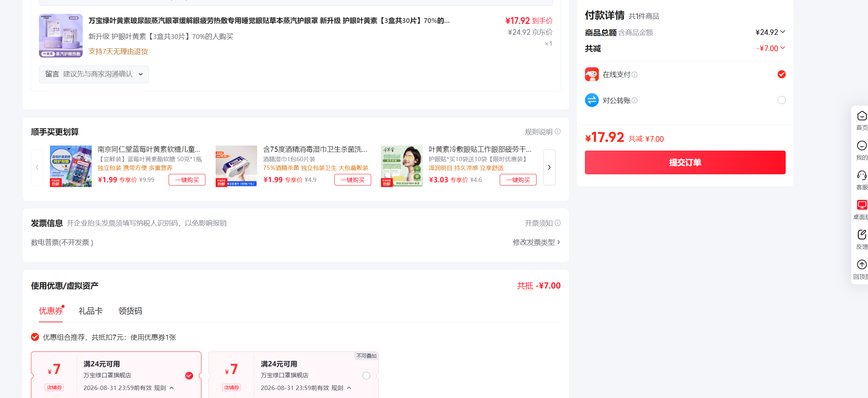
Task: Open the feedback (反馈) pencil icon
Action: point(862,235)
